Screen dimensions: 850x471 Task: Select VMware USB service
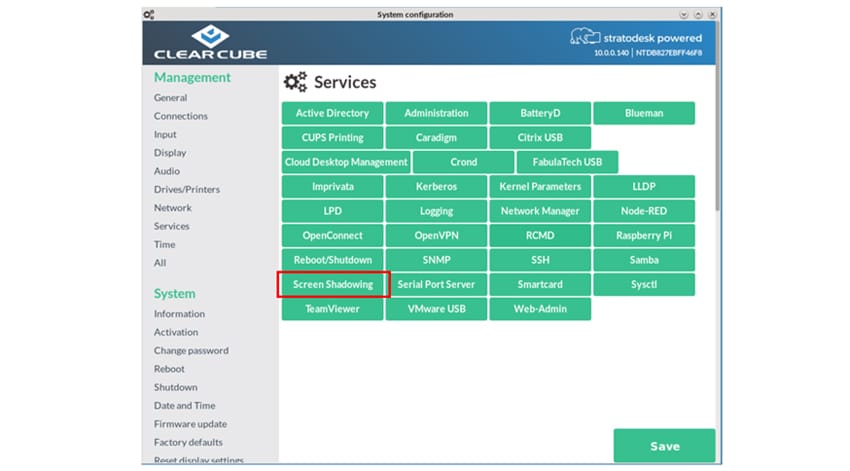[436, 308]
